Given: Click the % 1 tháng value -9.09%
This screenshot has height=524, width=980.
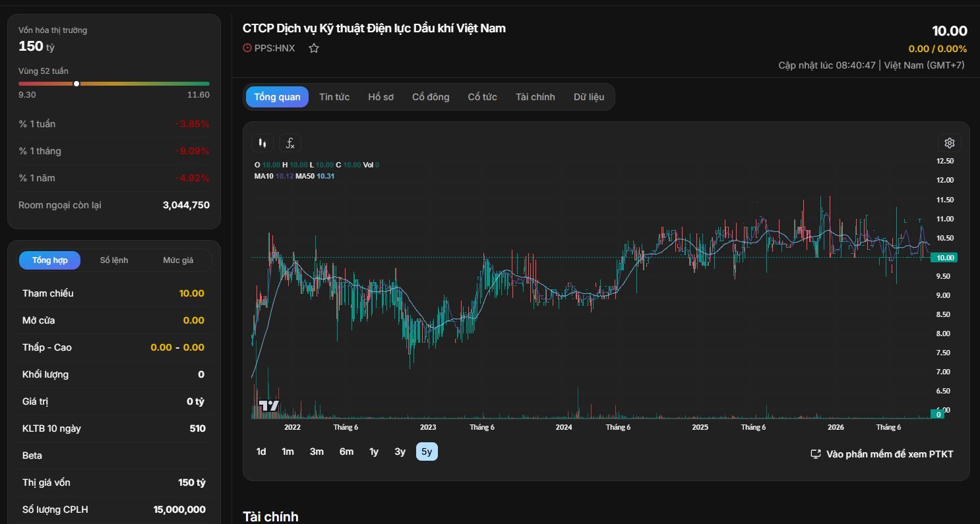Looking at the screenshot, I should 192,151.
